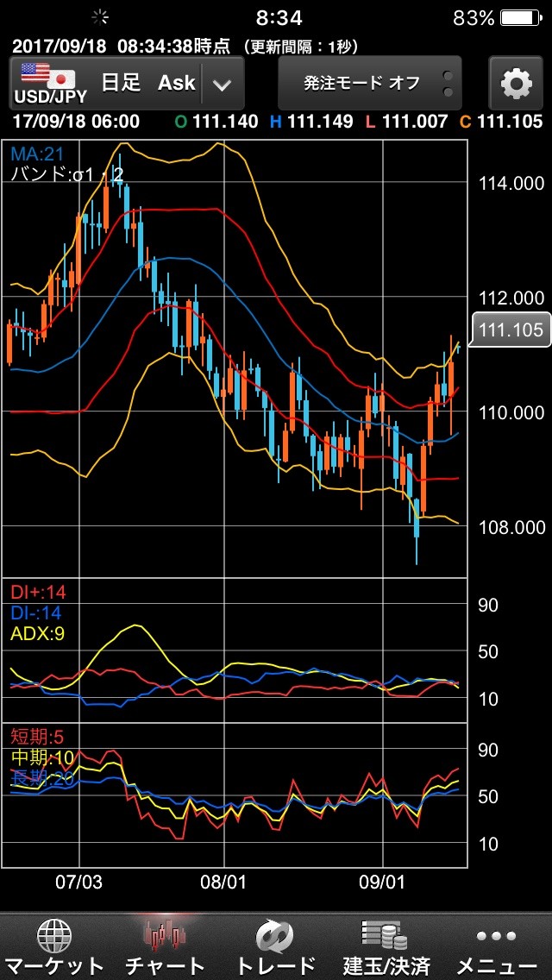Tap the globe Market icon

coord(54,936)
